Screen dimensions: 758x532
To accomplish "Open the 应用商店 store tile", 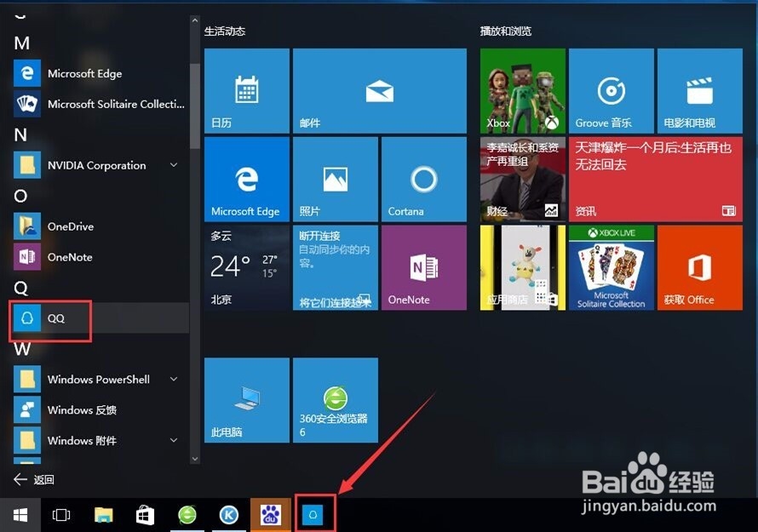I will pyautogui.click(x=523, y=267).
